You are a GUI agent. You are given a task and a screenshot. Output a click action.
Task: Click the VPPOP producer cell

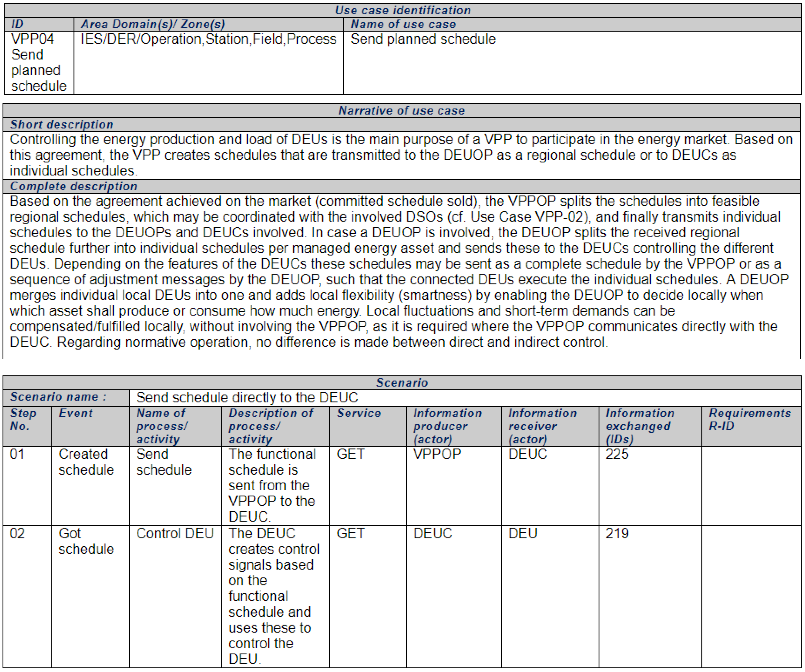[437, 454]
